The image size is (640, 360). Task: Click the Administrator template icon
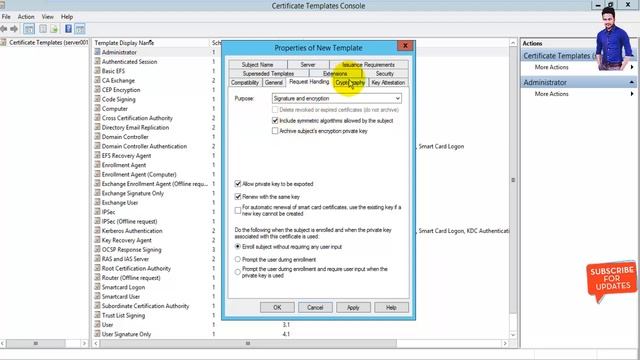coord(97,52)
